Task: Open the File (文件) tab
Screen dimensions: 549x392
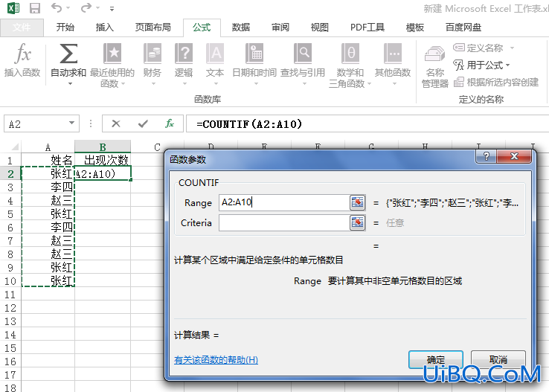Action: pos(22,28)
